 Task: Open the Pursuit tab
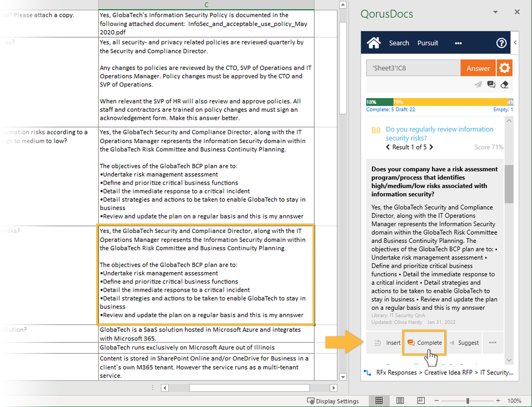click(x=428, y=43)
